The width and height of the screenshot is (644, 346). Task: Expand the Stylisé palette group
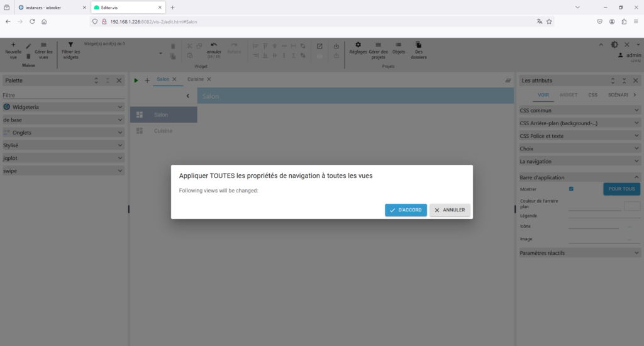[64, 145]
